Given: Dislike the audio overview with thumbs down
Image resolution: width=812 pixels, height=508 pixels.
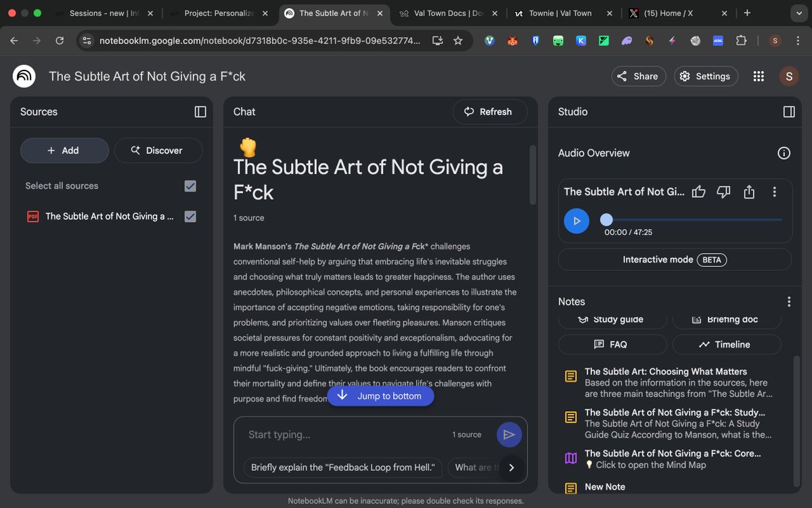Looking at the screenshot, I should click(x=723, y=192).
